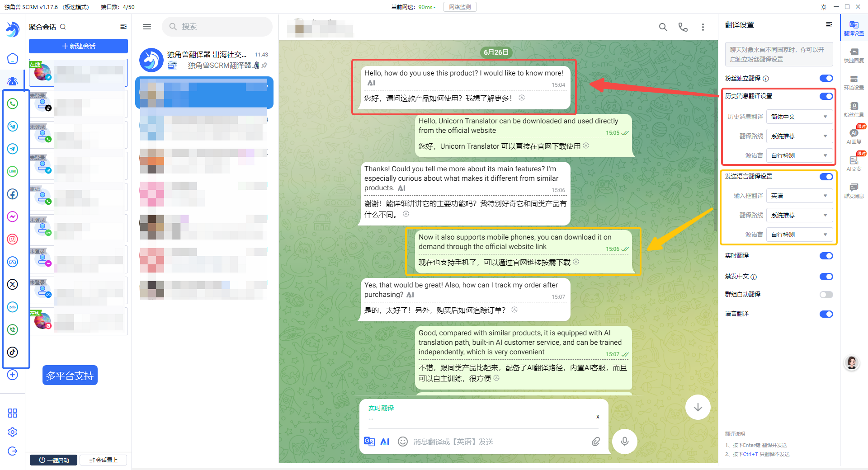
Task: Switch to the 翻译设置 tab
Action: coord(854,27)
